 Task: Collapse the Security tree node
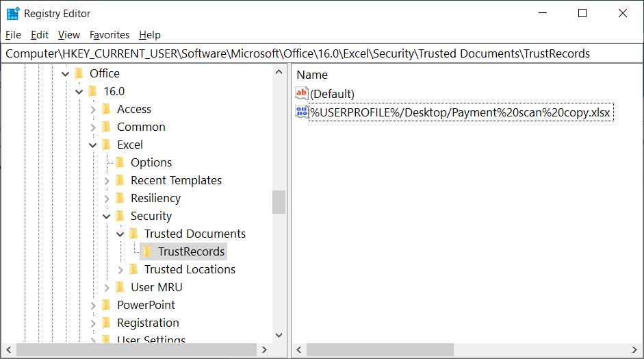pos(106,216)
